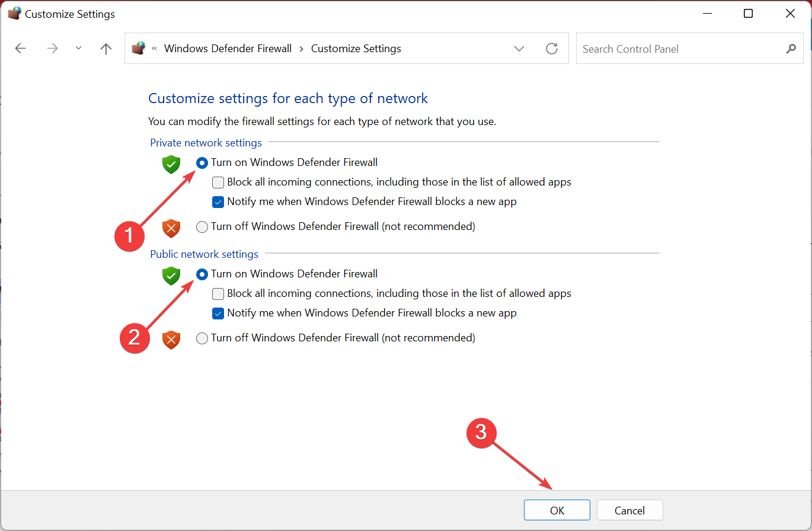Turn off firewall for public network
This screenshot has height=531, width=812.
coord(202,338)
